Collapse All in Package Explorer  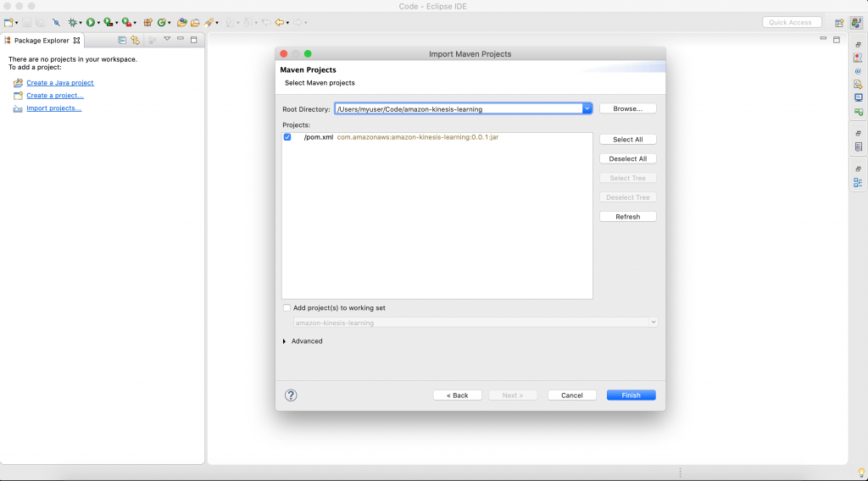pyautogui.click(x=122, y=41)
